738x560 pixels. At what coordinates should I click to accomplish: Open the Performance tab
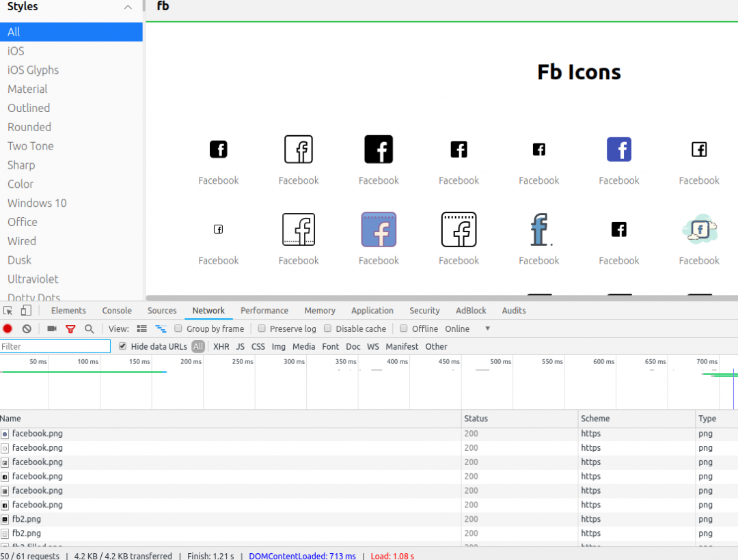264,311
